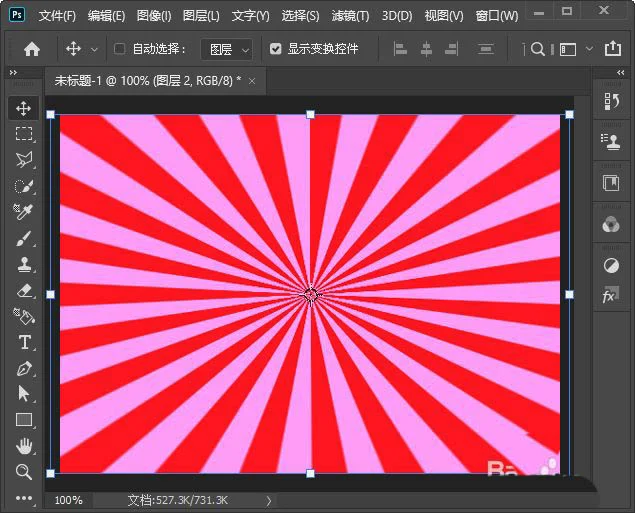Open the 图像(I) menu
This screenshot has width=635, height=513.
154,16
